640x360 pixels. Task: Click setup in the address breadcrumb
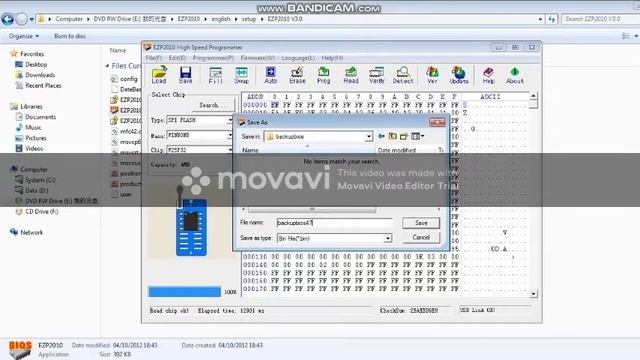[x=249, y=19]
